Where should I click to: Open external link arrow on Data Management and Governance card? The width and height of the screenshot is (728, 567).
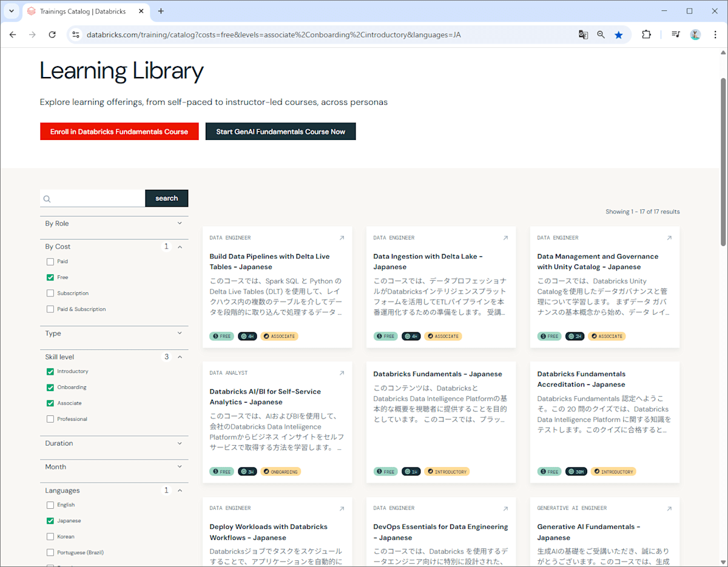click(669, 238)
